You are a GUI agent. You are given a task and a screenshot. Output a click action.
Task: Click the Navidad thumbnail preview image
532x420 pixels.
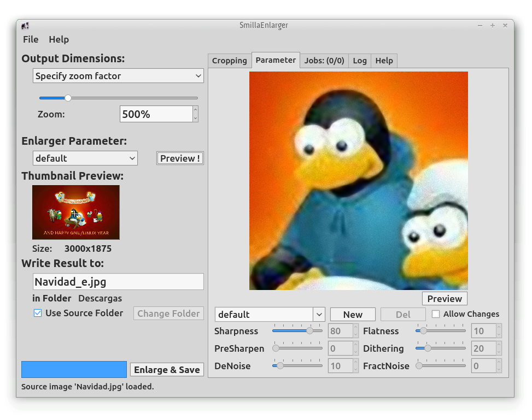(76, 212)
